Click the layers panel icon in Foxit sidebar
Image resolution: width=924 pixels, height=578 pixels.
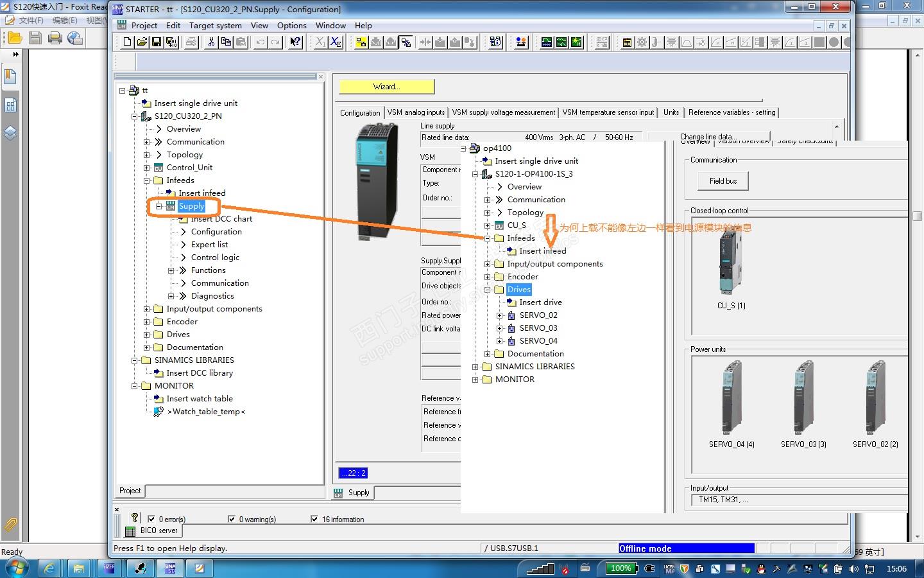tap(10, 133)
